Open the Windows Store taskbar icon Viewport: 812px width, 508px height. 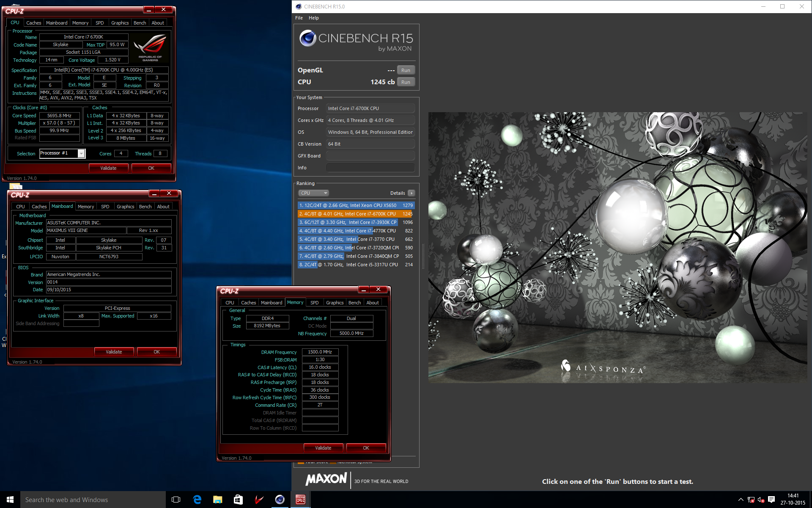pyautogui.click(x=238, y=500)
